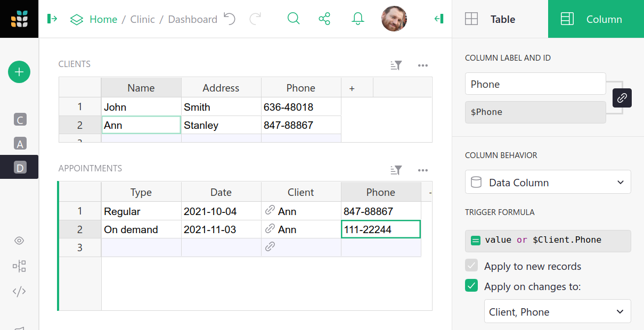Select the code view icon in left sidebar
The image size is (644, 330).
19,291
